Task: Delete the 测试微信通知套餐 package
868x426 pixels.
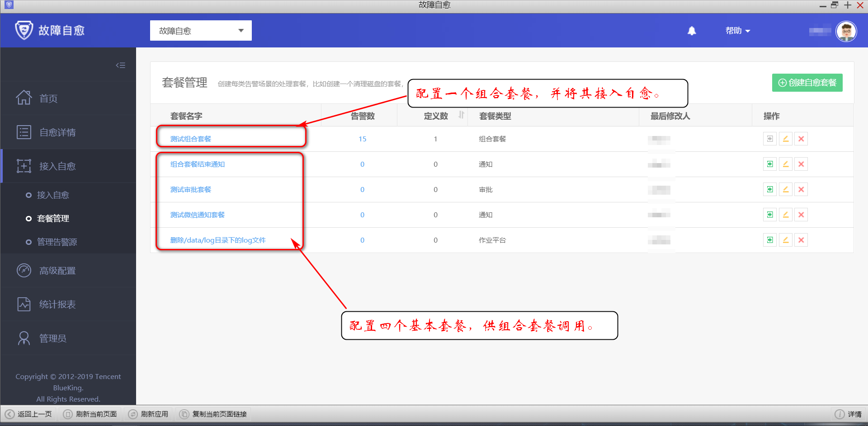Action: coord(801,215)
